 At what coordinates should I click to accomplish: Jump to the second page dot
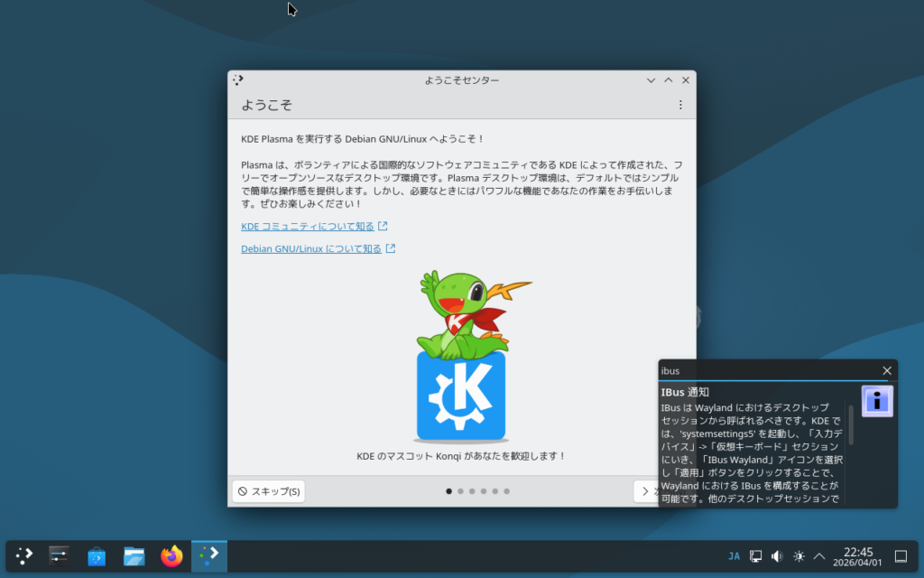(460, 491)
